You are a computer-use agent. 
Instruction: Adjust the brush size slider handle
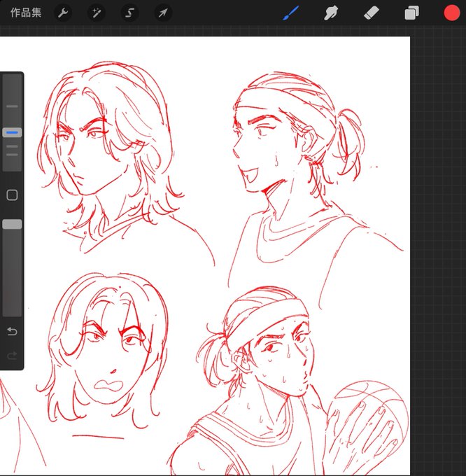coord(12,133)
